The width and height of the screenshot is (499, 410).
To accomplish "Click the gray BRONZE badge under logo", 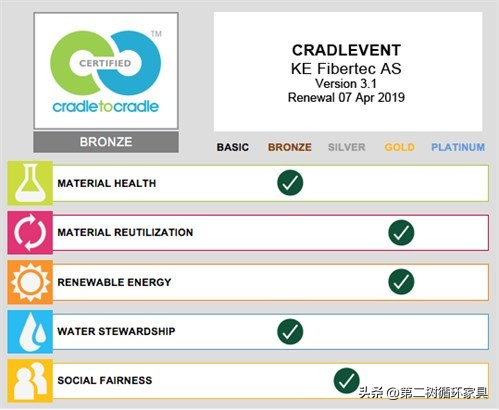I will pos(106,142).
